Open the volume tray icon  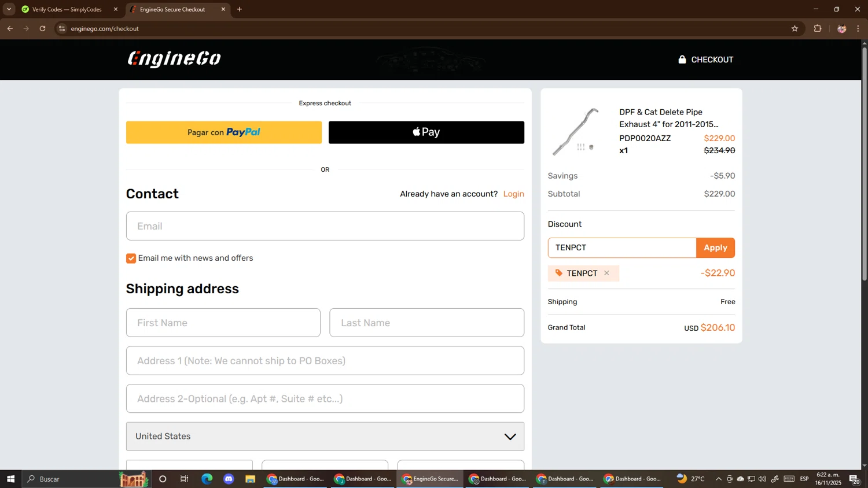762,479
